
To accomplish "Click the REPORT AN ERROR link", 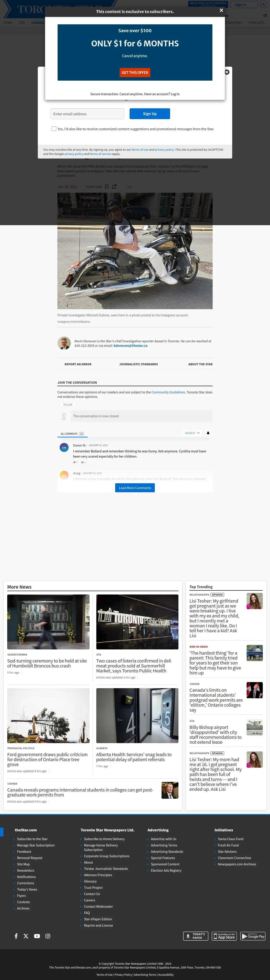I will coord(78,364).
